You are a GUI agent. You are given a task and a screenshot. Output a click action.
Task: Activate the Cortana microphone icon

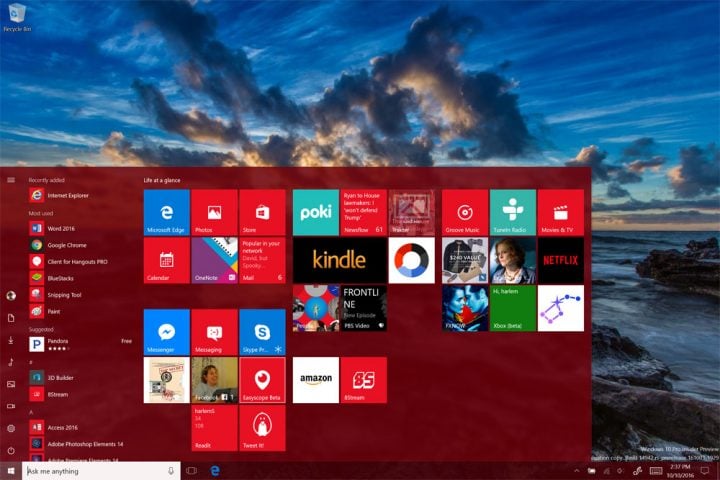pos(171,471)
